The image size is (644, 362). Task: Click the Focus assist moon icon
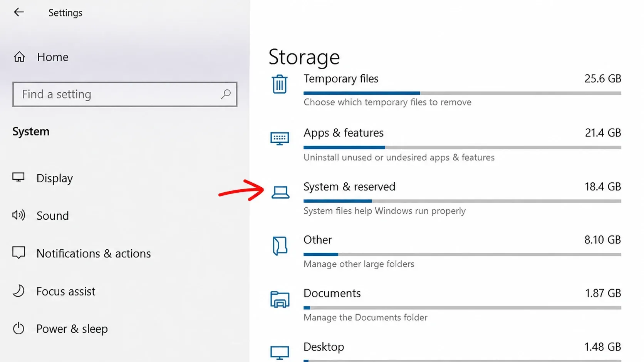click(18, 291)
